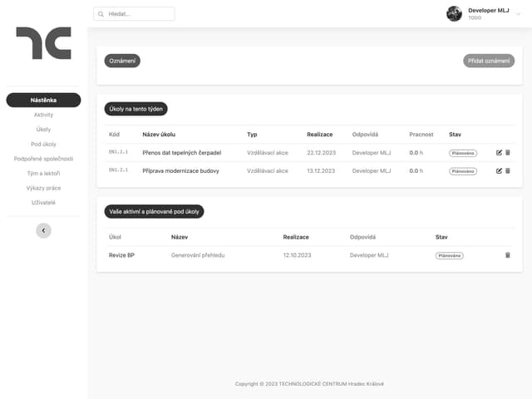Click the TC logo in sidebar
Screen dimensions: 532x399
point(43,43)
